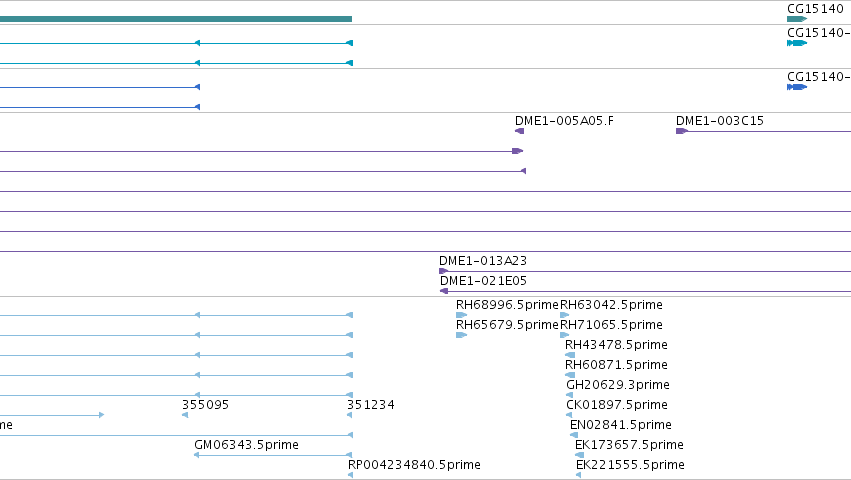851x480 pixels.
Task: Select the DME1-021E05 feature arrow glyph
Action: click(x=444, y=291)
